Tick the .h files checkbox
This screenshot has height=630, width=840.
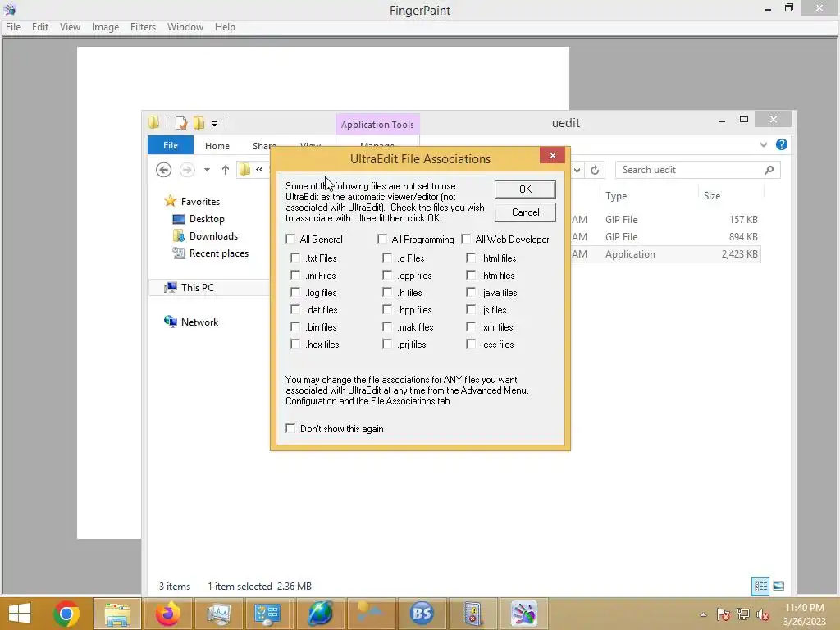387,292
